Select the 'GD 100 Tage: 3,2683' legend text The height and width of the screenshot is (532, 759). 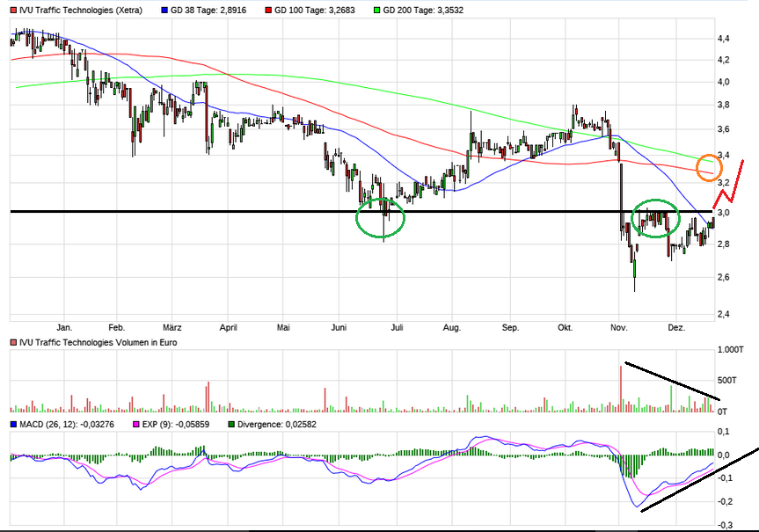point(315,11)
